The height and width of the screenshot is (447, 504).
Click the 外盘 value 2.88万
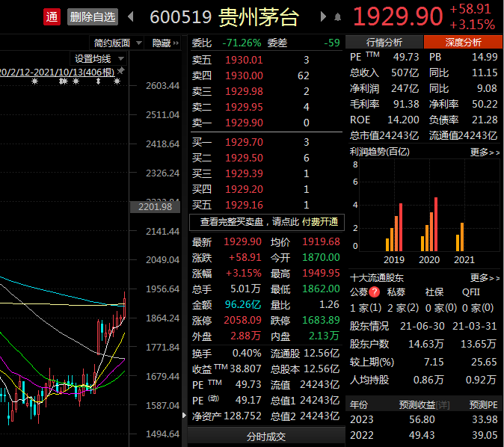click(245, 336)
